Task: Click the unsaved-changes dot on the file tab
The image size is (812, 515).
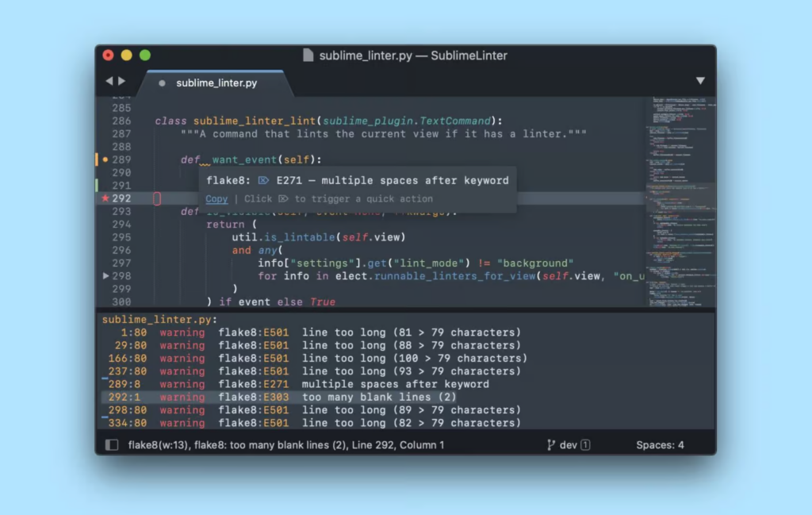Action: click(163, 82)
